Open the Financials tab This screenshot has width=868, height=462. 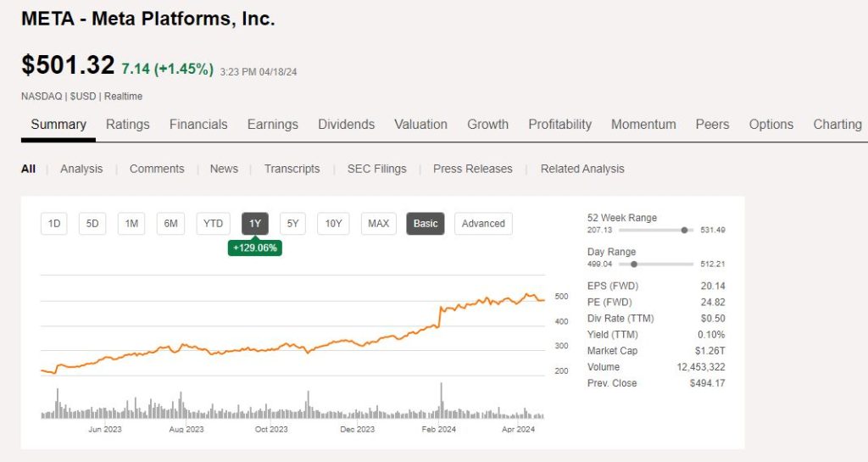click(198, 125)
